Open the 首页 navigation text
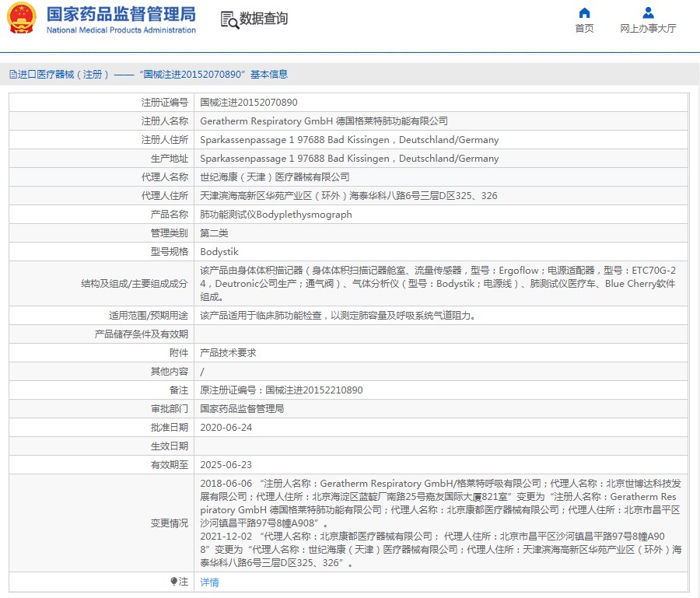 (584, 29)
